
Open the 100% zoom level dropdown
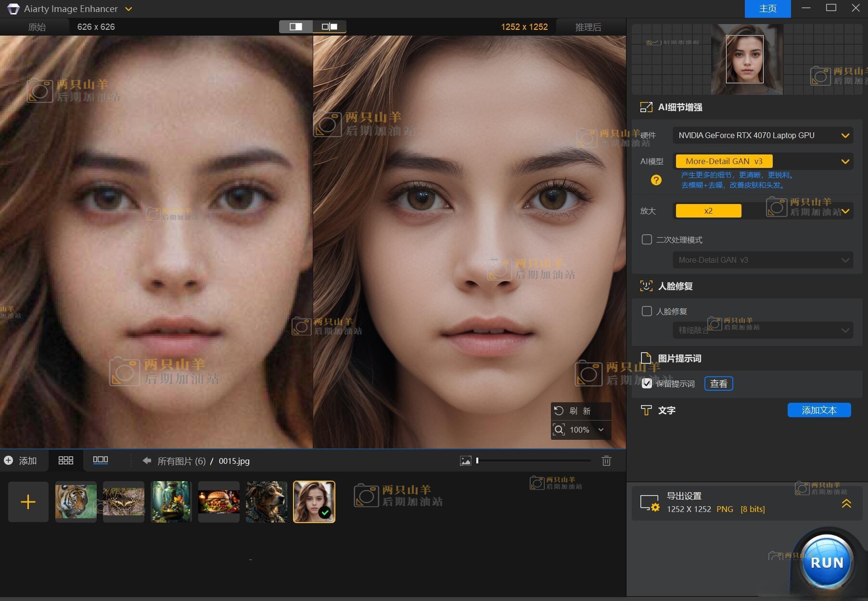coord(600,430)
